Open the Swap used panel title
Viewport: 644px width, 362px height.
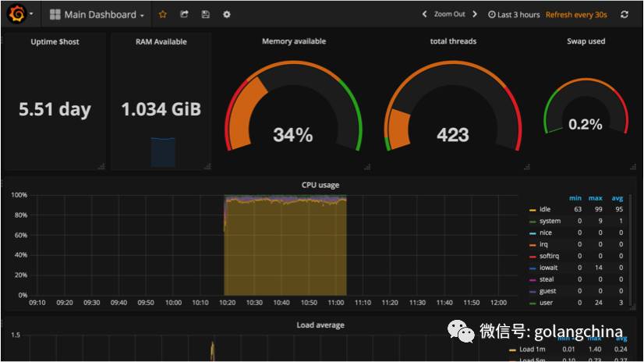[x=586, y=41]
